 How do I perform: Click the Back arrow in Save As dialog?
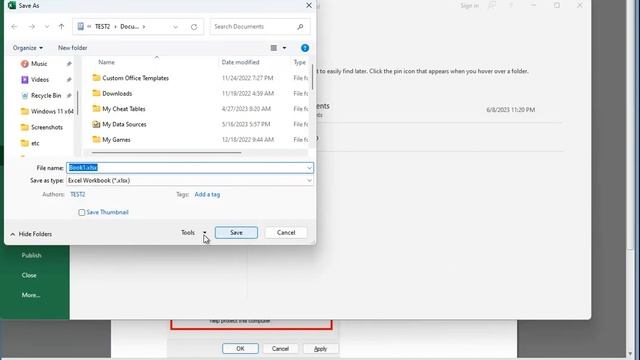[x=14, y=27]
